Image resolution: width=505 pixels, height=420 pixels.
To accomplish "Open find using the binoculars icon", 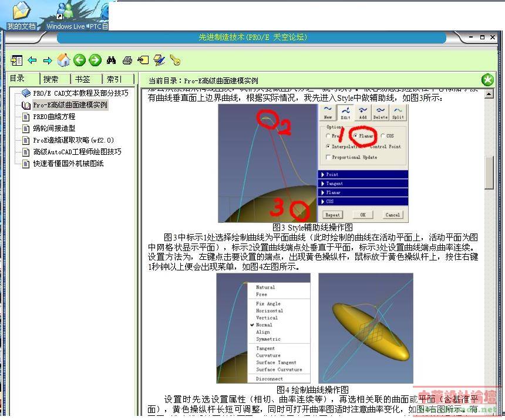I will point(111,60).
